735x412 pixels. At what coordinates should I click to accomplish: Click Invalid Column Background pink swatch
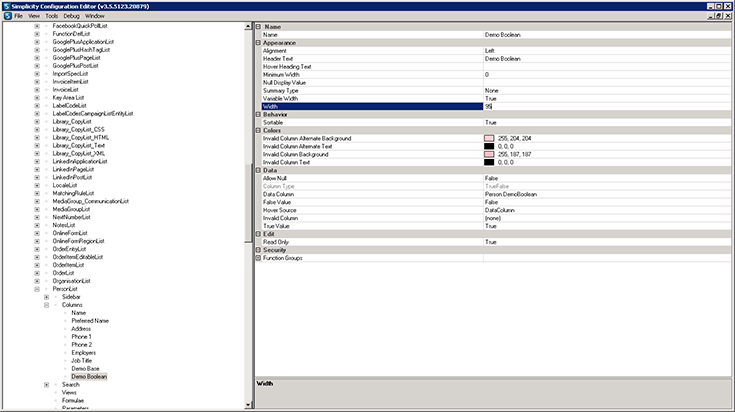click(x=489, y=154)
